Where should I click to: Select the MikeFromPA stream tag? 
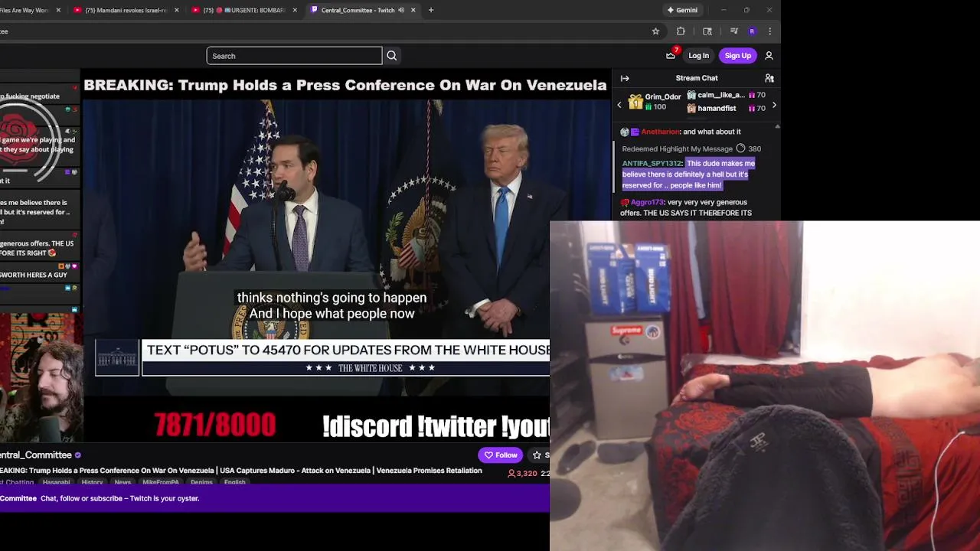(161, 482)
